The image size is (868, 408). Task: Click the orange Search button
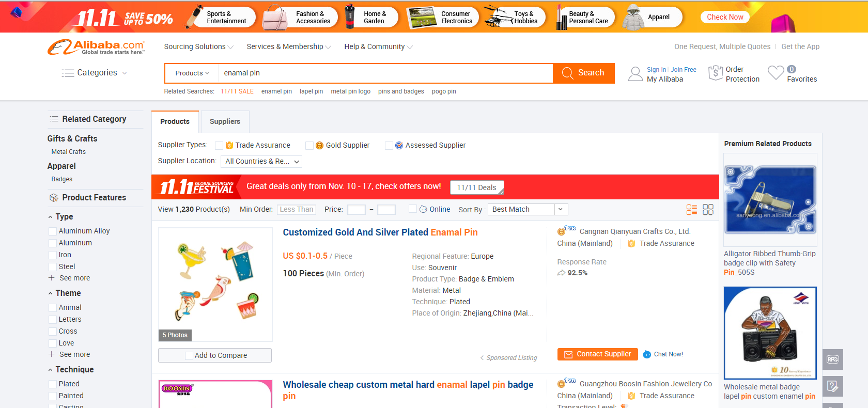click(x=584, y=73)
